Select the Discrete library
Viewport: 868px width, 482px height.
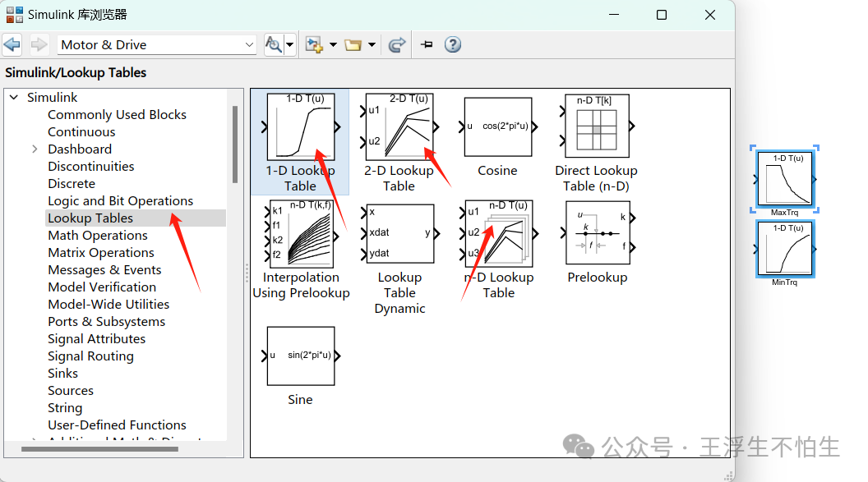[x=72, y=183]
